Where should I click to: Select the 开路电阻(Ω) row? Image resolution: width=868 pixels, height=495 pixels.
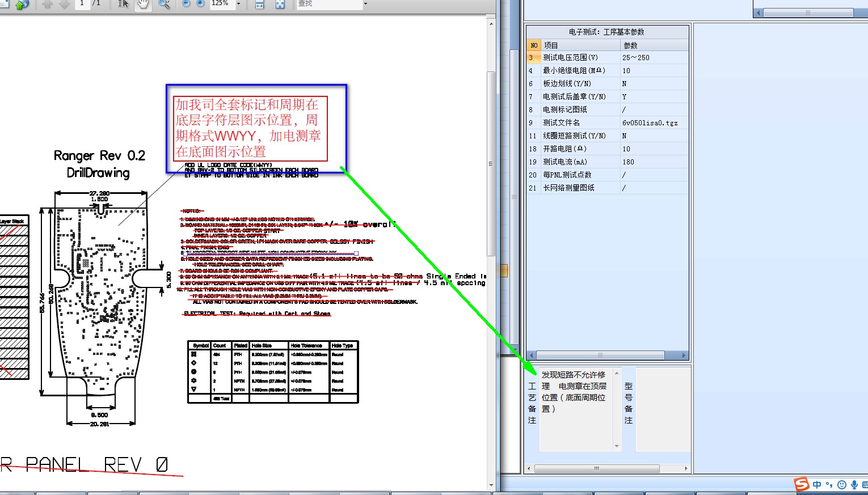click(x=608, y=149)
